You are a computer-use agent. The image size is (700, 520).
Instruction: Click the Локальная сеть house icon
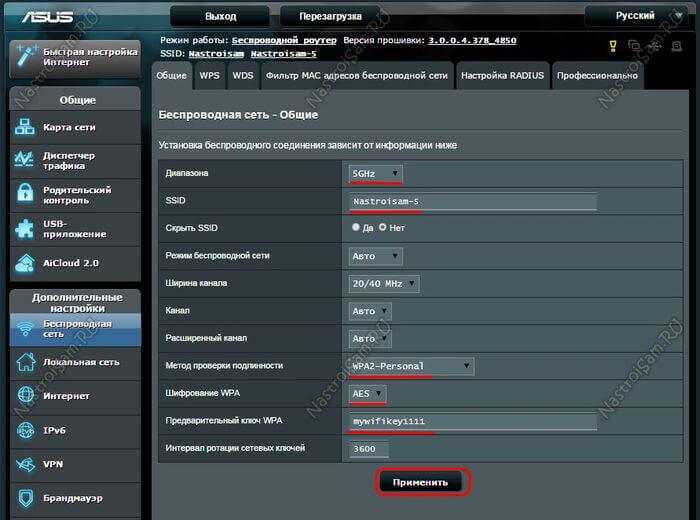point(25,362)
